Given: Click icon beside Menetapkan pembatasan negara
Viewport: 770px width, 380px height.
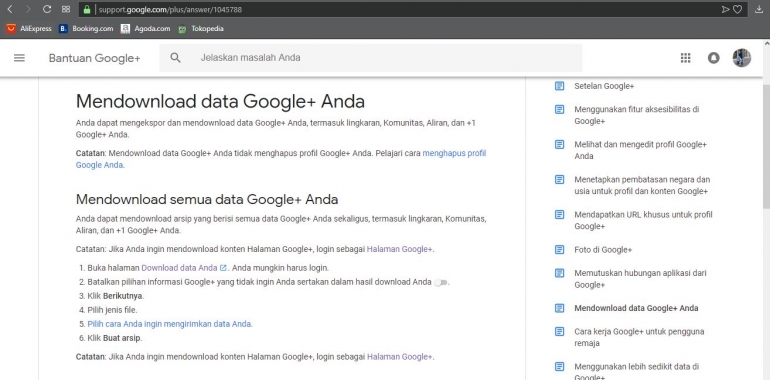Looking at the screenshot, I should (559, 180).
